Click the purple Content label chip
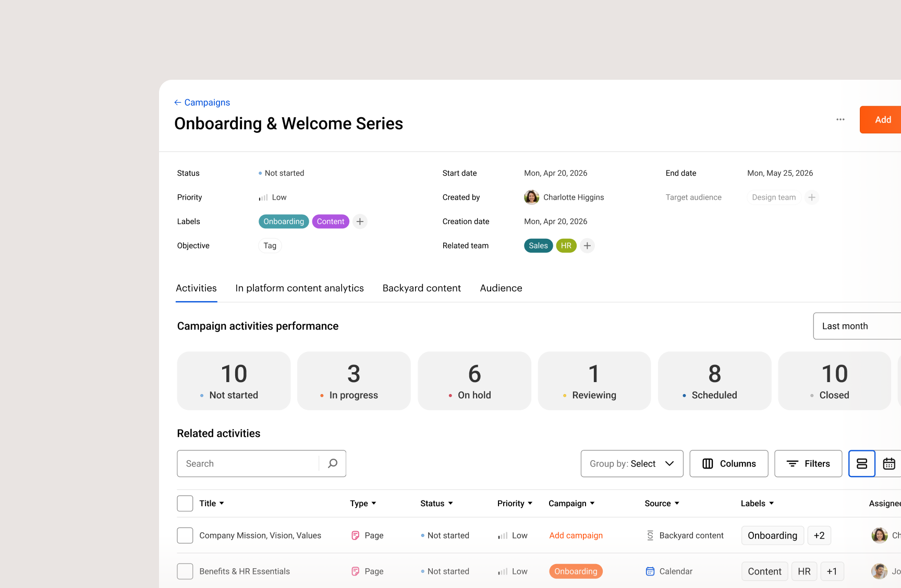 330,221
